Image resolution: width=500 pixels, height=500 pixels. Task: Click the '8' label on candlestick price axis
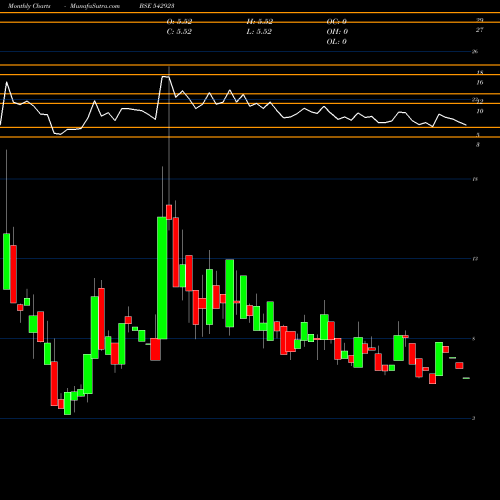click(474, 339)
